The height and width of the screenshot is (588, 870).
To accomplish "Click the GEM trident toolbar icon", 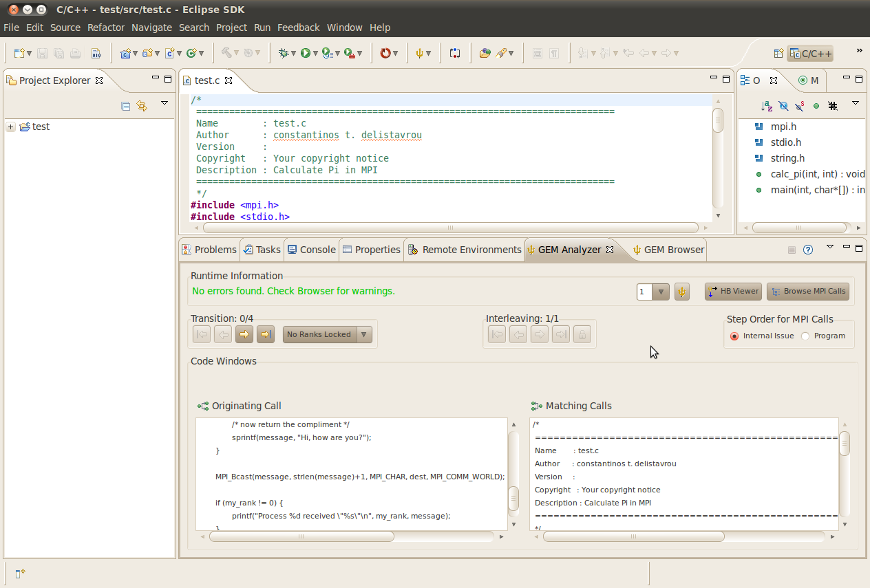I will pyautogui.click(x=419, y=53).
